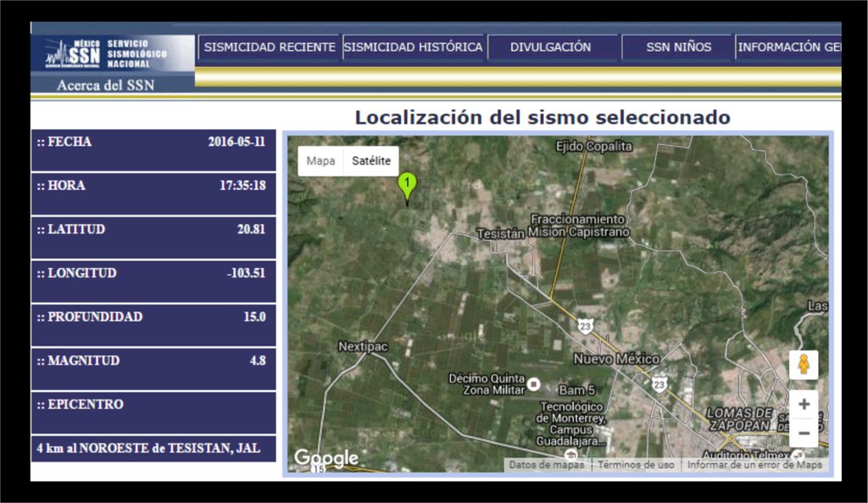This screenshot has width=868, height=503.
Task: Select the Street View pegman icon
Action: pyautogui.click(x=804, y=365)
